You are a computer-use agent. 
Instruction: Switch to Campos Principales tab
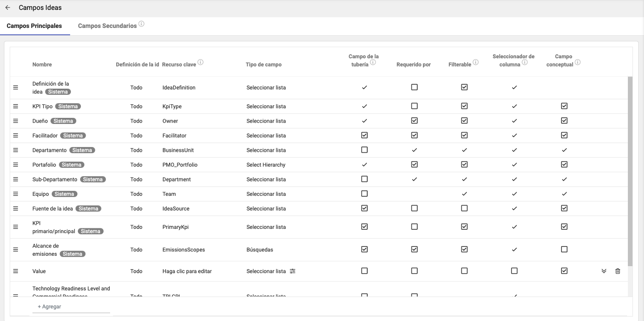click(34, 26)
